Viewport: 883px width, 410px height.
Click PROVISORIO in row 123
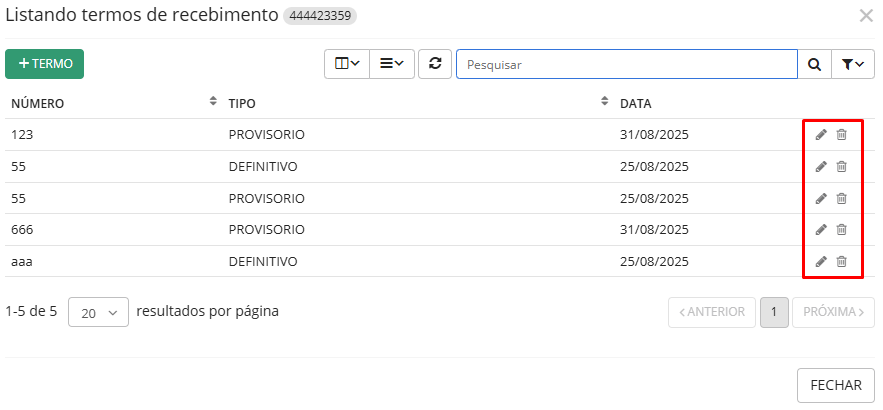267,135
